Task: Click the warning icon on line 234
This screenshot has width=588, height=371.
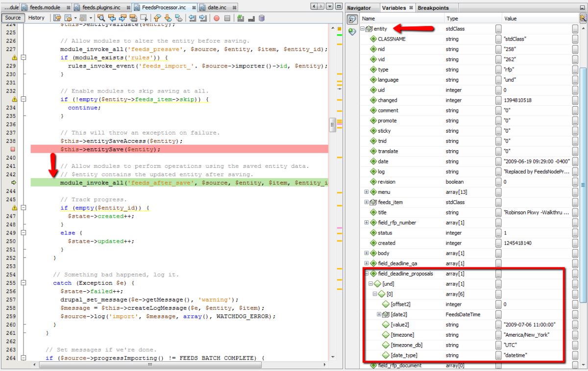Action: click(x=14, y=99)
